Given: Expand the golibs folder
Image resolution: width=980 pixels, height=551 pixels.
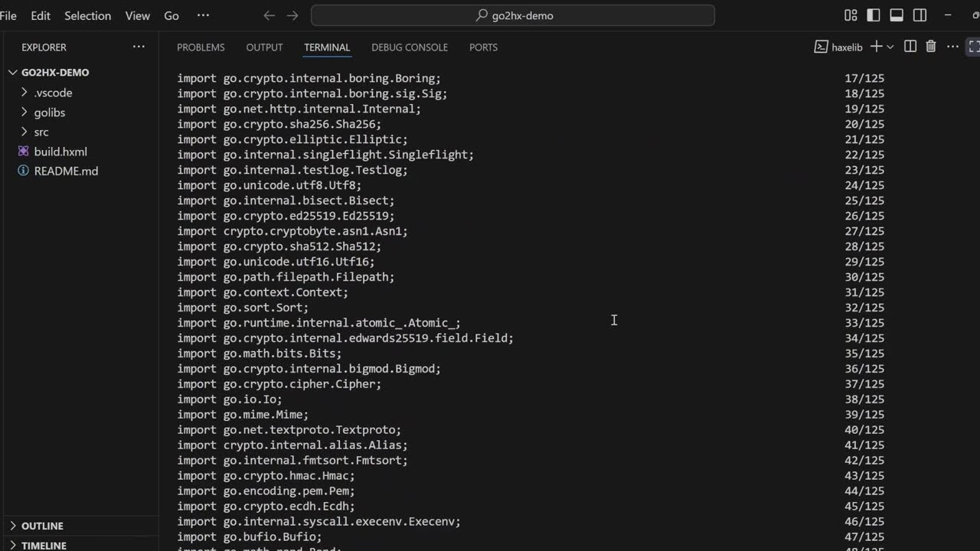Looking at the screenshot, I should [x=50, y=112].
